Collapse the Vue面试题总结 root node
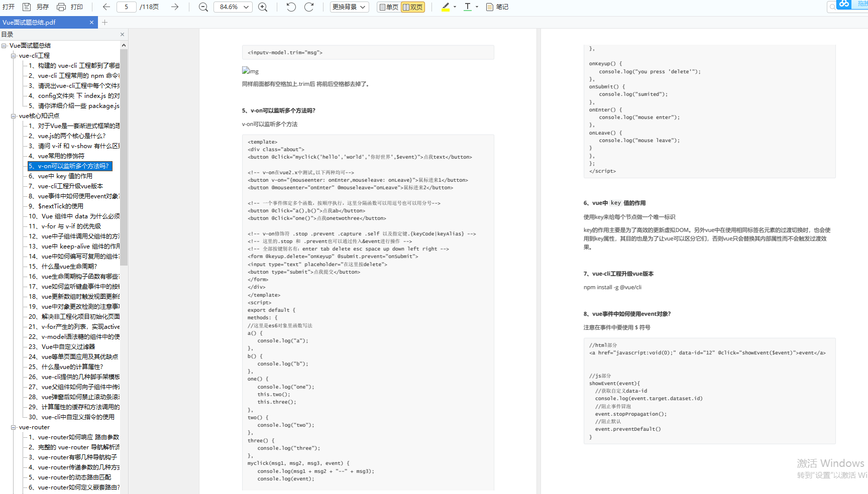The width and height of the screenshot is (868, 494). (4, 46)
